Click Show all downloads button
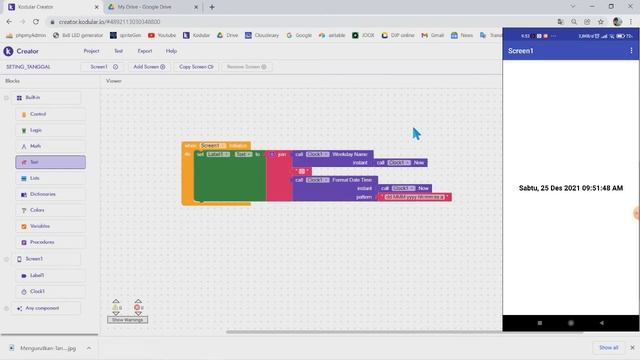The width and height of the screenshot is (640, 360). 609,348
